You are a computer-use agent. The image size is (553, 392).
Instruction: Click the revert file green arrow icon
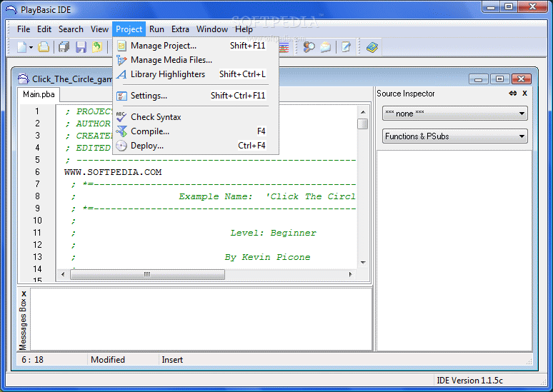pos(97,47)
